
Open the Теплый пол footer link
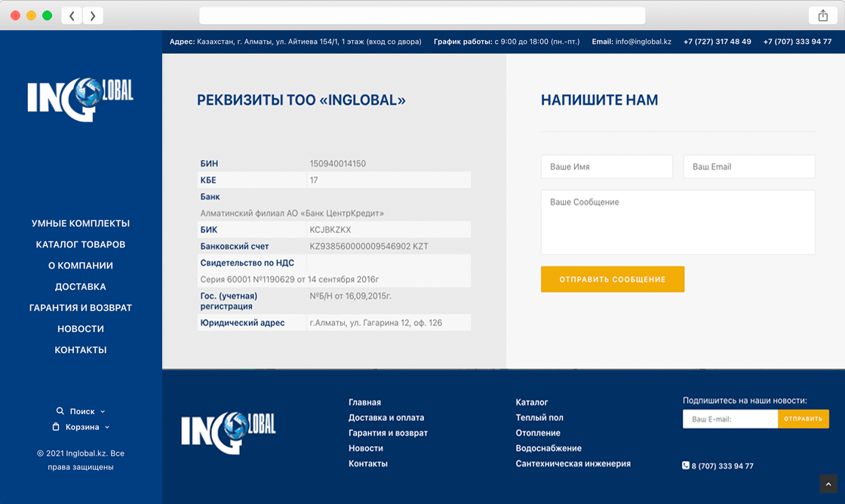[539, 417]
